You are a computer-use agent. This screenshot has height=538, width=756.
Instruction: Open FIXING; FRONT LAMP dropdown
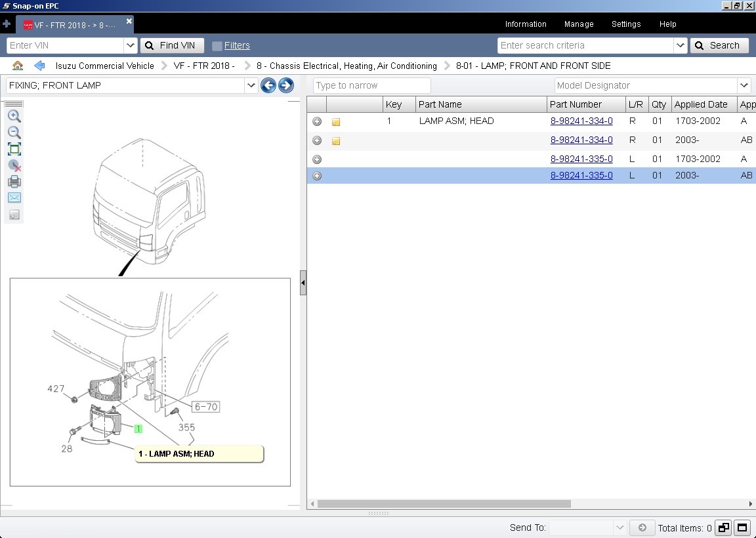(x=251, y=85)
